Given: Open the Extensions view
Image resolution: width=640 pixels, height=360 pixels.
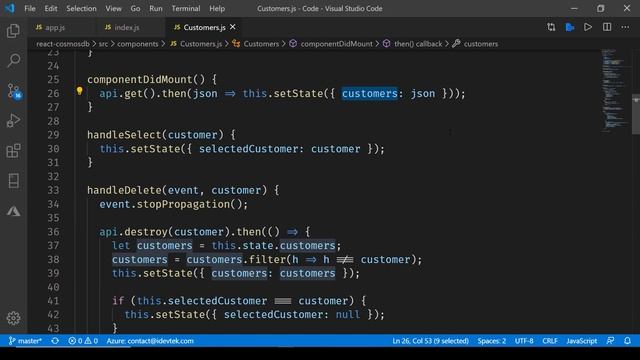Looking at the screenshot, I should point(13,151).
